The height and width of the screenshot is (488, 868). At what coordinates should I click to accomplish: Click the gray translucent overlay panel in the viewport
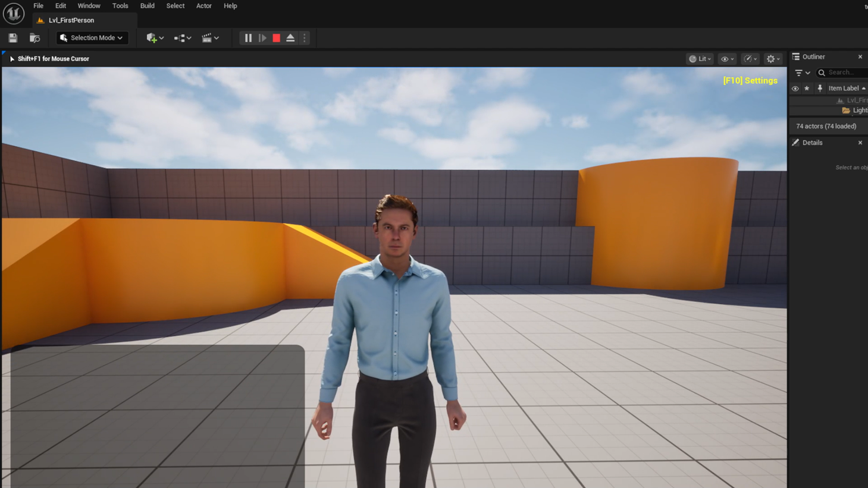[158, 416]
